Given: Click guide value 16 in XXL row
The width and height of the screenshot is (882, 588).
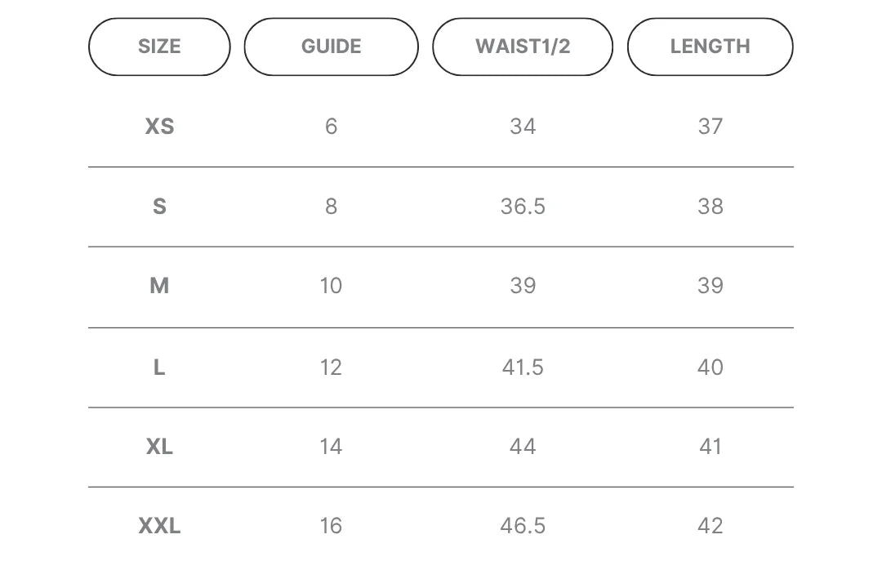Looking at the screenshot, I should (x=332, y=526).
